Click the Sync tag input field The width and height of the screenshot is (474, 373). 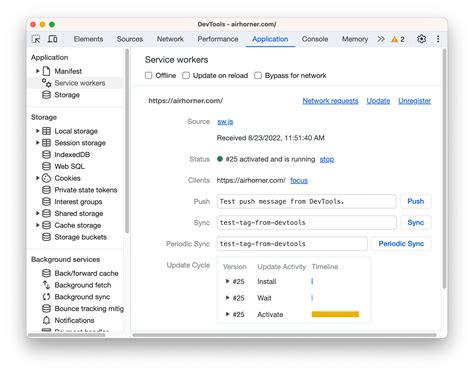pyautogui.click(x=306, y=222)
